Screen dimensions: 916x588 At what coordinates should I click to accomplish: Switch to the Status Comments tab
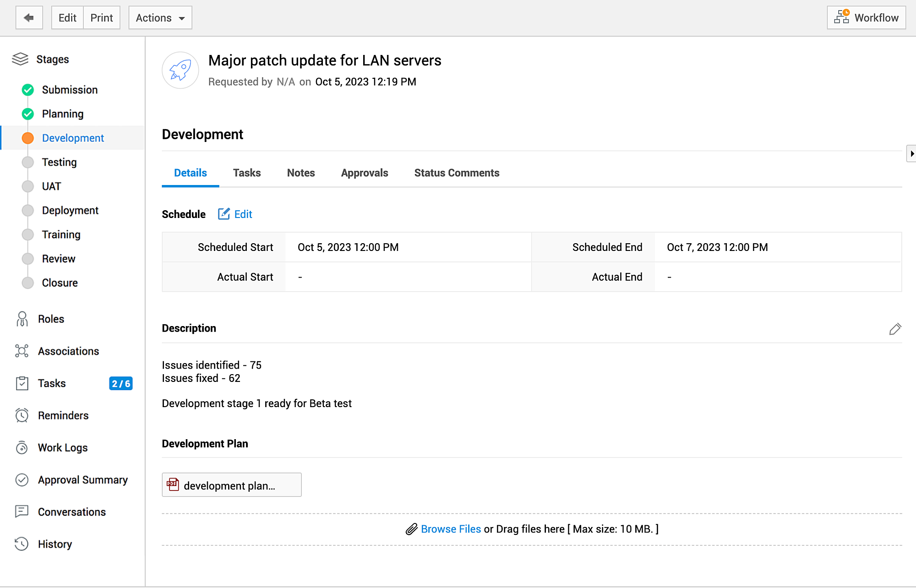[457, 173]
